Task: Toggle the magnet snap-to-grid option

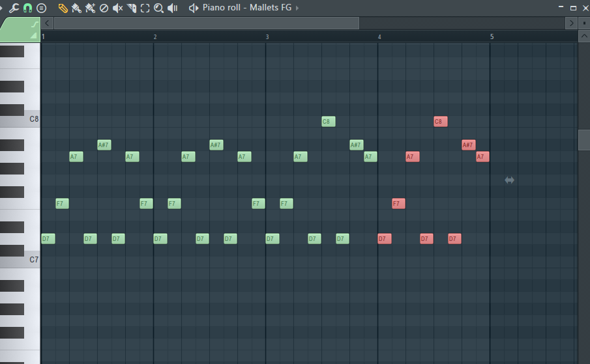Action: [x=27, y=8]
